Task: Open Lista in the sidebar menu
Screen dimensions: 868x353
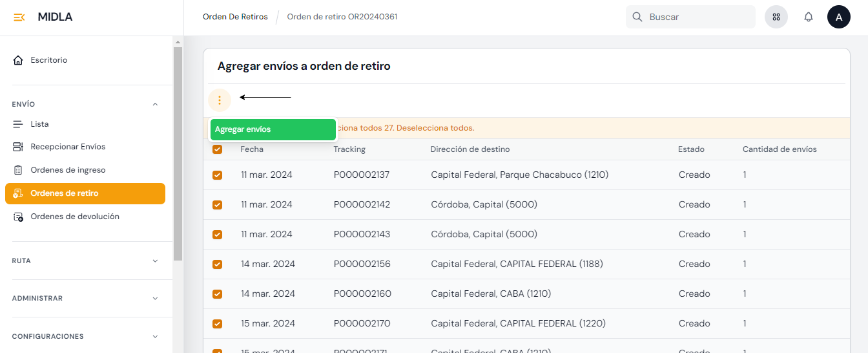Action: click(x=39, y=124)
